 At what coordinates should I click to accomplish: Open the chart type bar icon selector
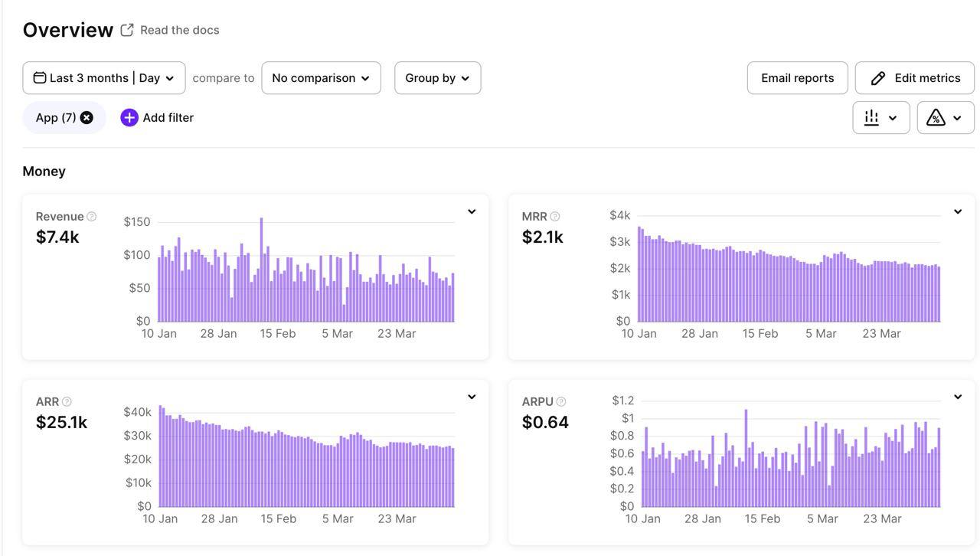pyautogui.click(x=880, y=118)
